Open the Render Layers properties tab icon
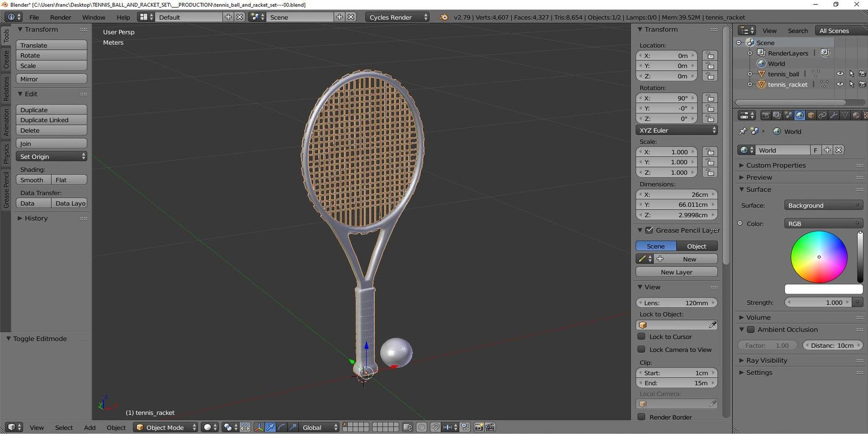The width and height of the screenshot is (868, 434). click(x=777, y=115)
